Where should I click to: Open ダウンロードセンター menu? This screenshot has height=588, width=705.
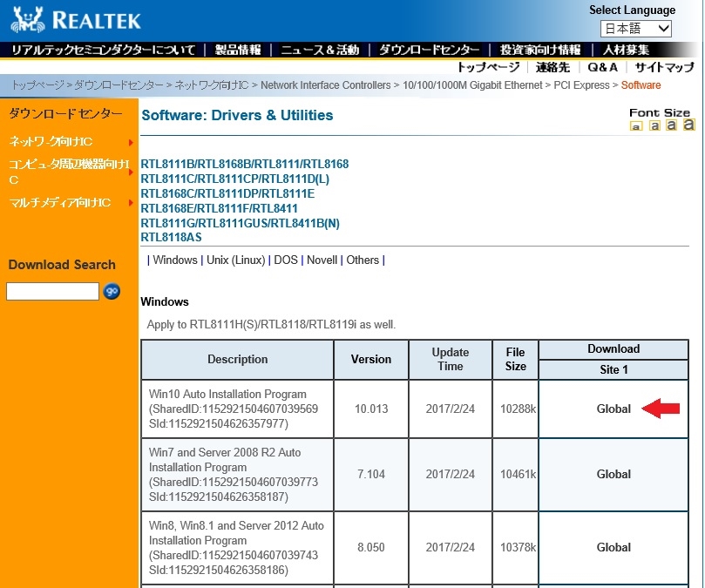coord(429,50)
